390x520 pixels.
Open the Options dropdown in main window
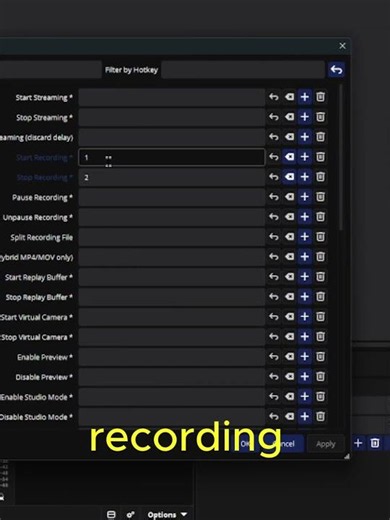coord(167,515)
